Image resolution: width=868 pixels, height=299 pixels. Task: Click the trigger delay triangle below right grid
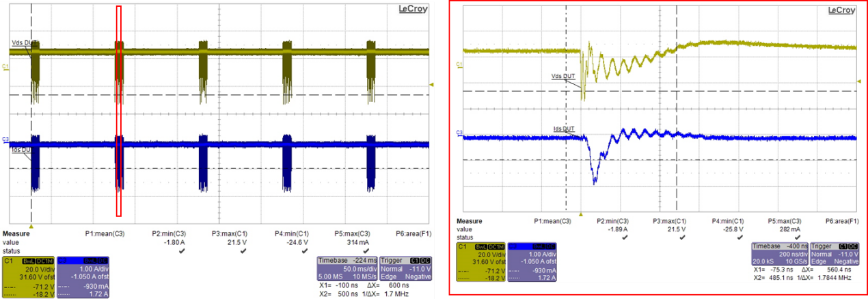pyautogui.click(x=581, y=213)
